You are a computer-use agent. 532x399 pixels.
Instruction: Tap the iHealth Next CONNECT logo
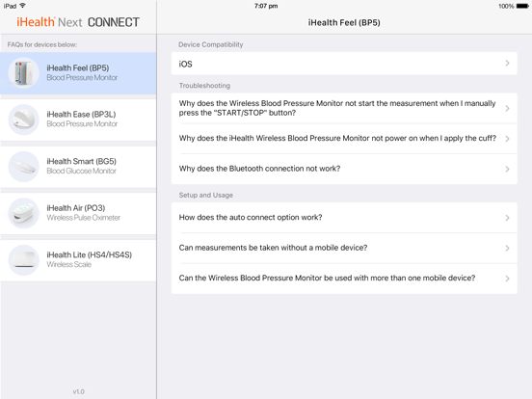coord(78,22)
